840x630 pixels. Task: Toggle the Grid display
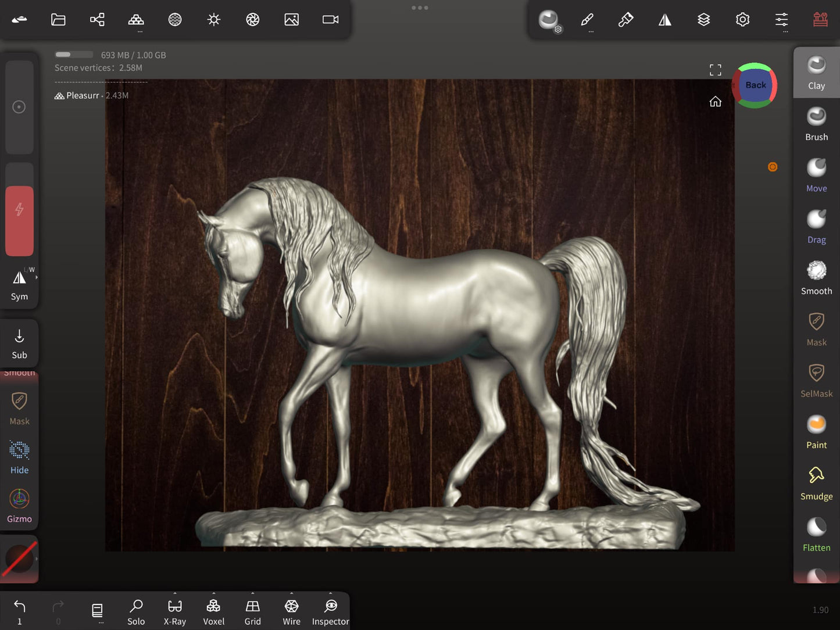pyautogui.click(x=253, y=612)
